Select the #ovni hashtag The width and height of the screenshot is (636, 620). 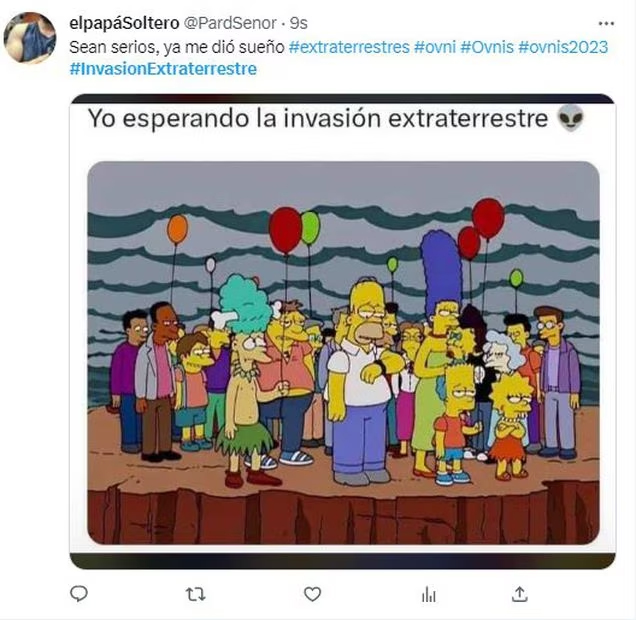(435, 47)
